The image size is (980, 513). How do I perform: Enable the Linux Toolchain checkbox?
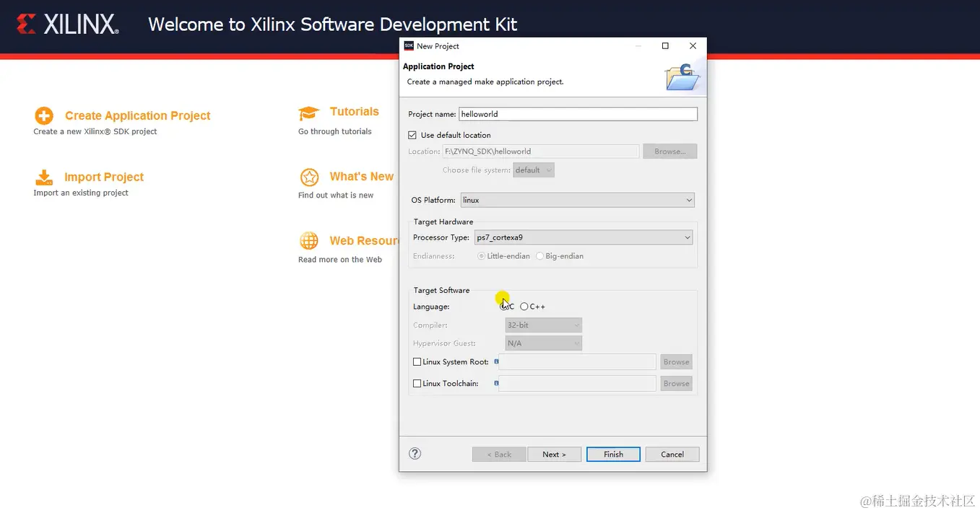tap(417, 383)
